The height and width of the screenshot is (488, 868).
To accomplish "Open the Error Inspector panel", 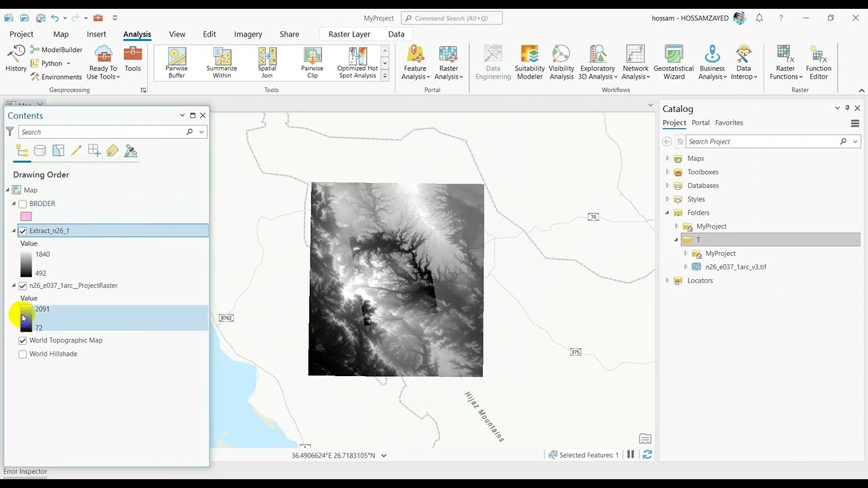I will point(25,471).
